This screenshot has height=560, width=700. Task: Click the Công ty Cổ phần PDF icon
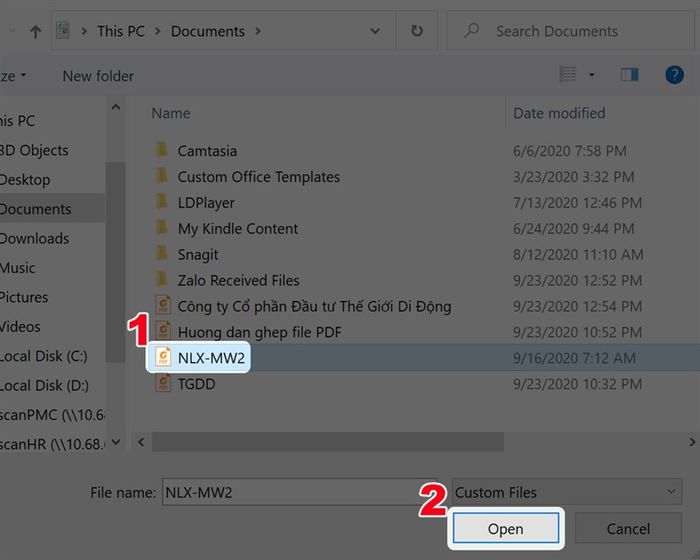[x=163, y=305]
